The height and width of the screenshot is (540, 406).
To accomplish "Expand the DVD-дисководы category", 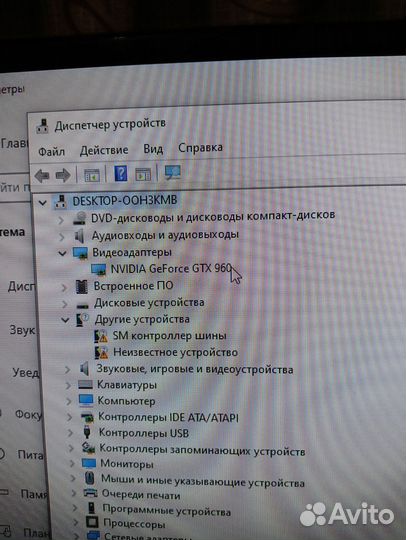I will tap(61, 220).
